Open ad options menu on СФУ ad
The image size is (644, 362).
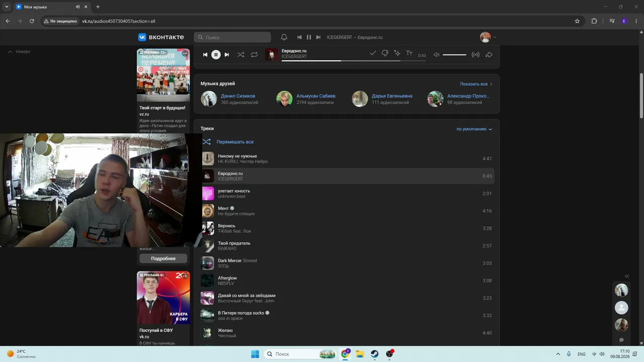click(x=185, y=276)
